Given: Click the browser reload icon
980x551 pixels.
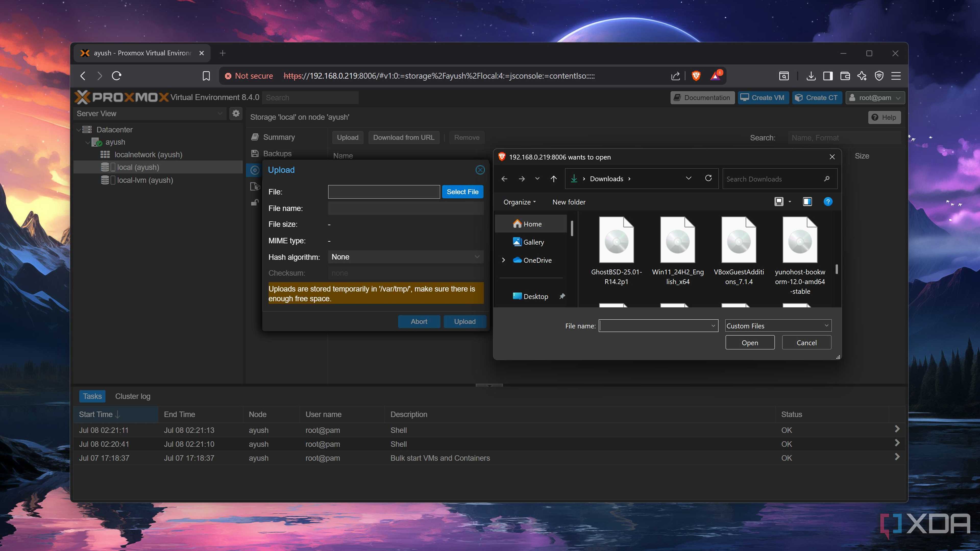Looking at the screenshot, I should 116,76.
